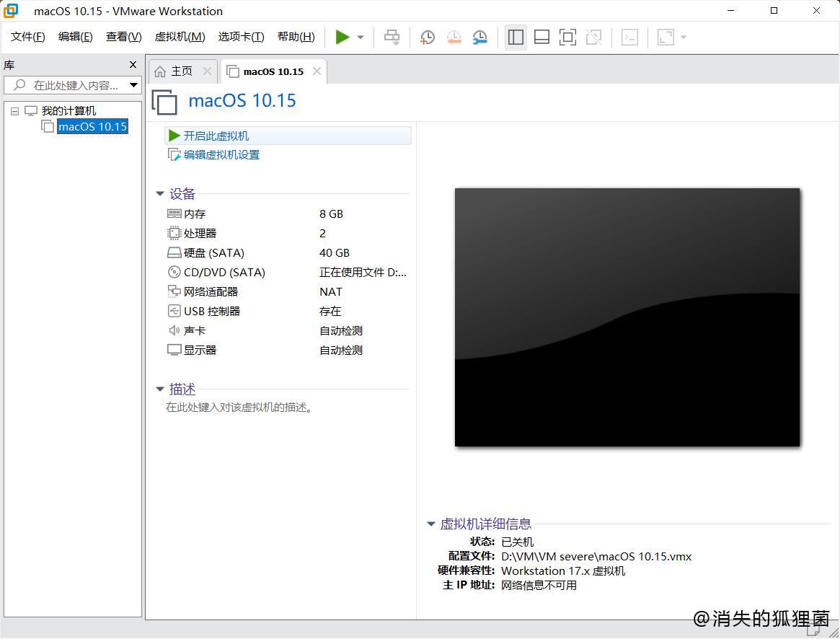Click the console view toolbar icon
This screenshot has width=840, height=639.
(x=629, y=37)
